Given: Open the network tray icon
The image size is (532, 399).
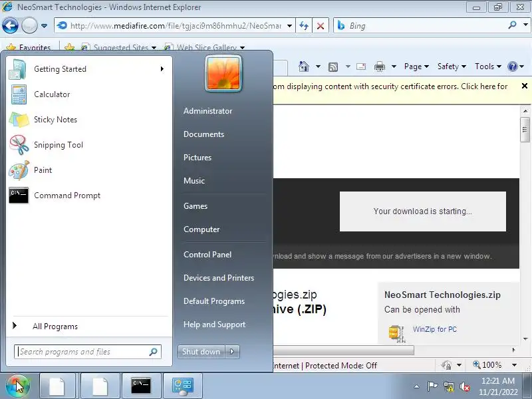Looking at the screenshot, I should pyautogui.click(x=448, y=386).
